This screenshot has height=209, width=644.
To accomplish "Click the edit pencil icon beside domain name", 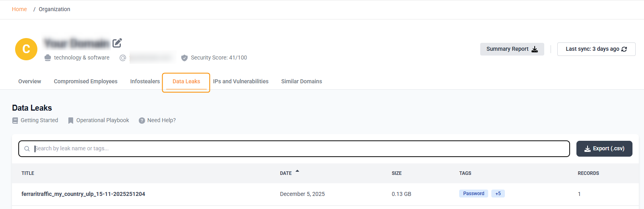I will (117, 43).
